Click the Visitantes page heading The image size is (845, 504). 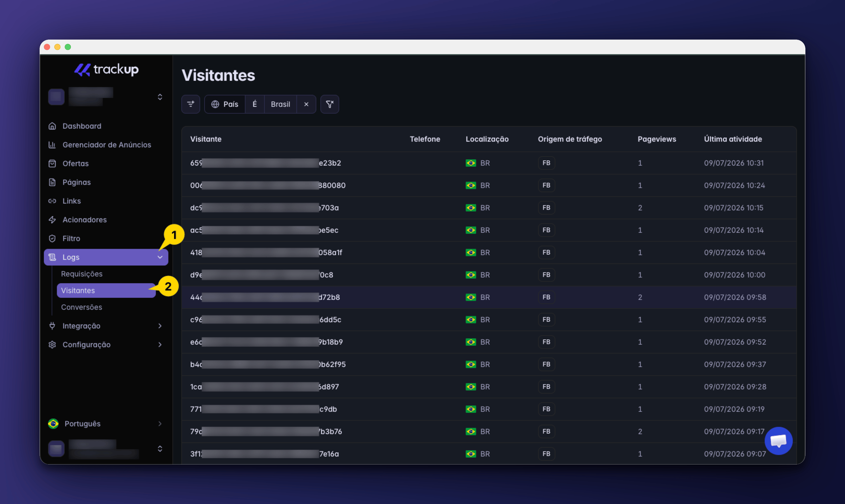click(x=218, y=75)
